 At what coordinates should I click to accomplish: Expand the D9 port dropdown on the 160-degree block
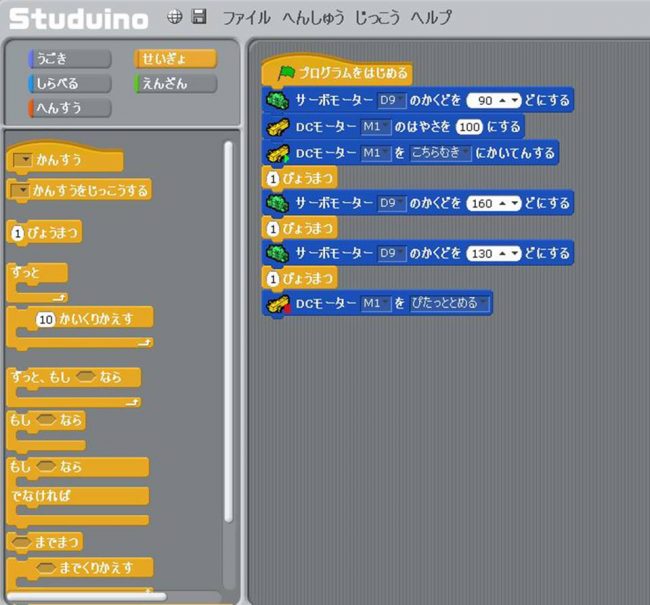(391, 203)
